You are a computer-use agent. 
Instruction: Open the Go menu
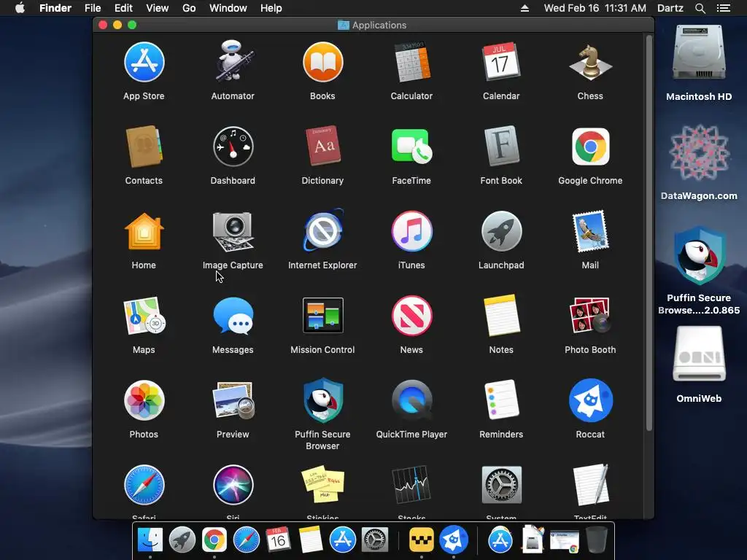(189, 8)
